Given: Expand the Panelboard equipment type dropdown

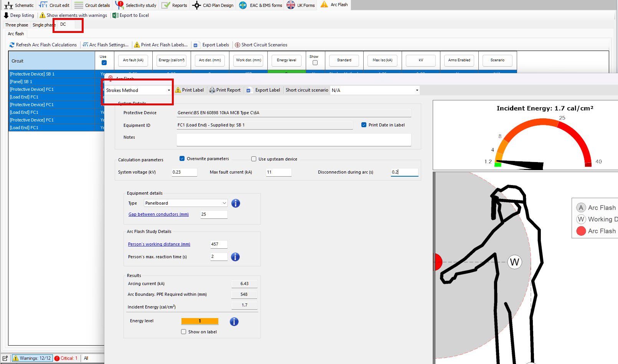Looking at the screenshot, I should click(x=186, y=203).
